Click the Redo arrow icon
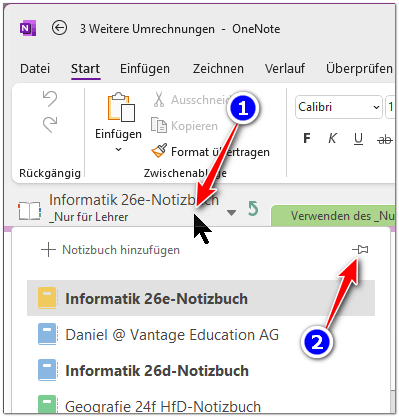The height and width of the screenshot is (417, 399). pyautogui.click(x=50, y=124)
